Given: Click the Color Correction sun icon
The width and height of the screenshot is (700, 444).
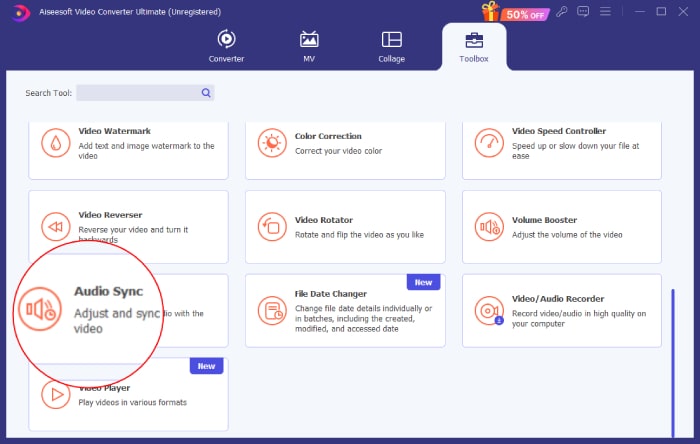Looking at the screenshot, I should (272, 143).
